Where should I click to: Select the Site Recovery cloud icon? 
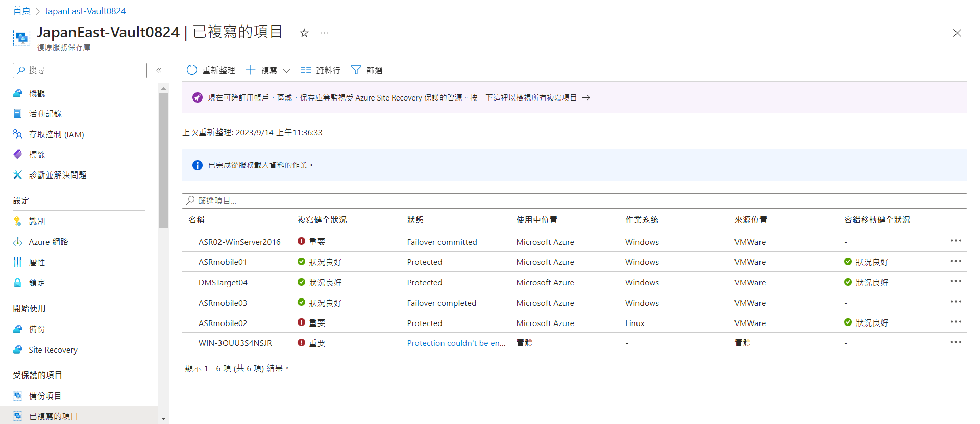click(x=18, y=350)
